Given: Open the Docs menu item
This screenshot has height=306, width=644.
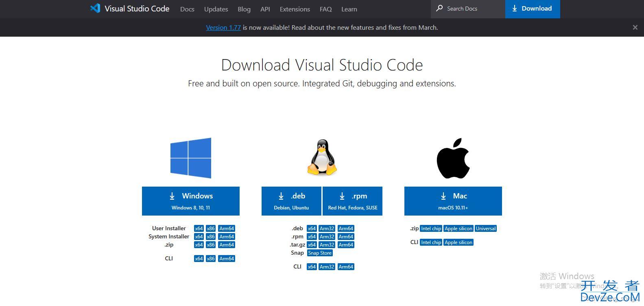Looking at the screenshot, I should pos(187,9).
